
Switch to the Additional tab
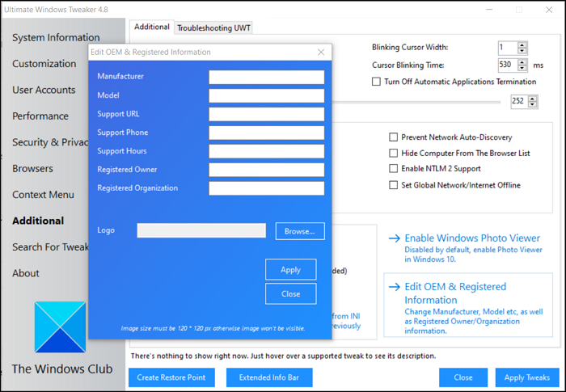coord(152,27)
